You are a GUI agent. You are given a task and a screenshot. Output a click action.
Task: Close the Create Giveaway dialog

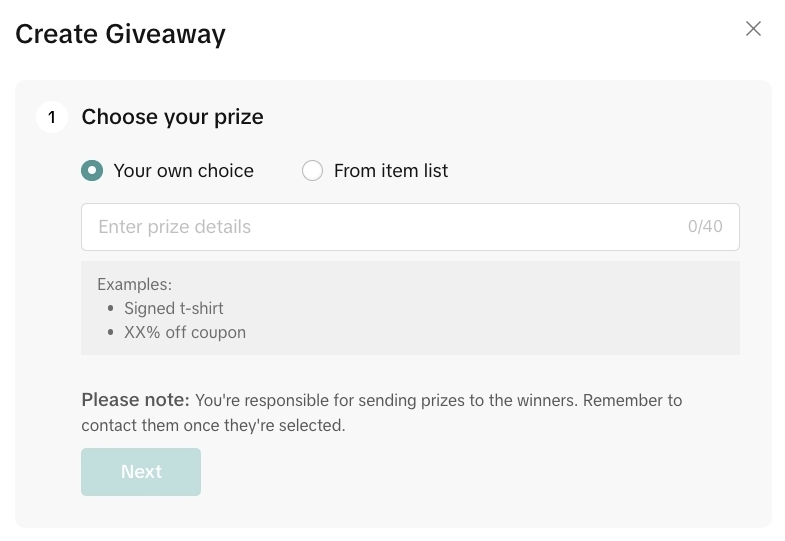754,29
